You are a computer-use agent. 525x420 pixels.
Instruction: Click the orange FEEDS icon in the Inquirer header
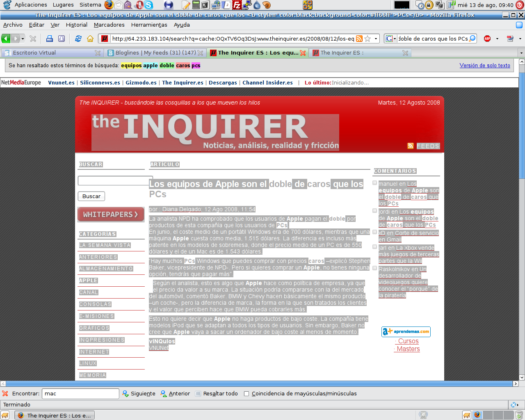pos(411,146)
